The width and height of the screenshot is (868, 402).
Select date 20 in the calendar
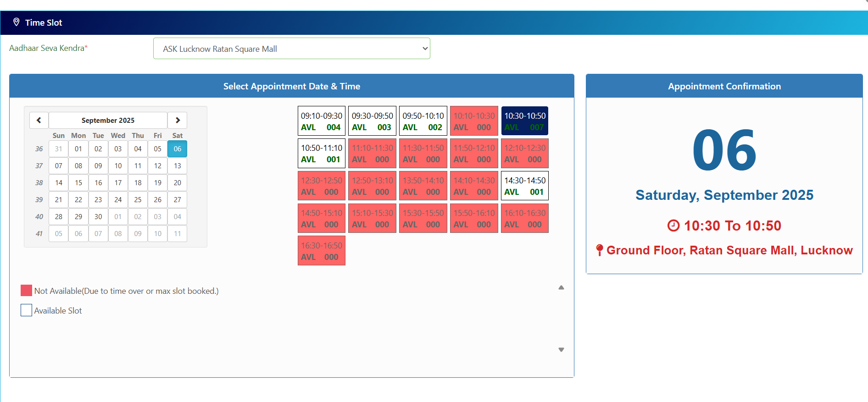point(178,183)
